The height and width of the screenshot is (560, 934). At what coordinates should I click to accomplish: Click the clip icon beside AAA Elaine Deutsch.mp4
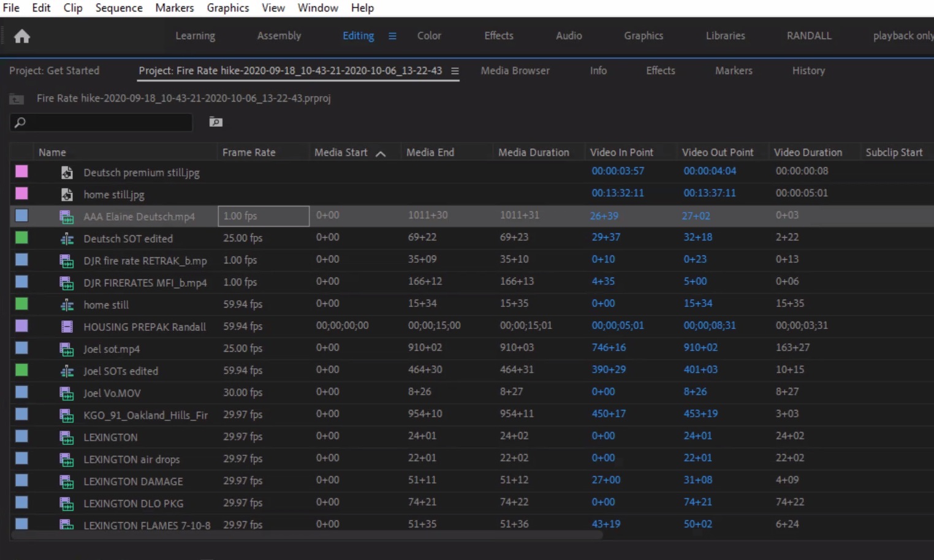(x=66, y=216)
